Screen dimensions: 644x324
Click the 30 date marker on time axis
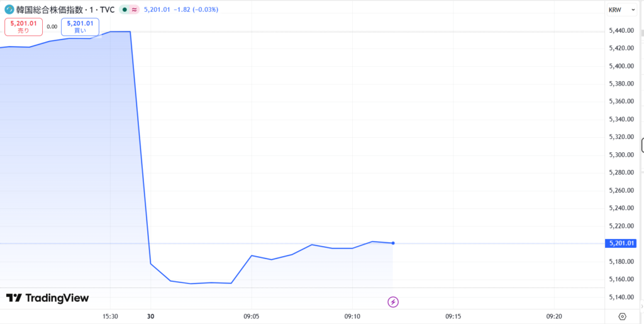[150, 316]
